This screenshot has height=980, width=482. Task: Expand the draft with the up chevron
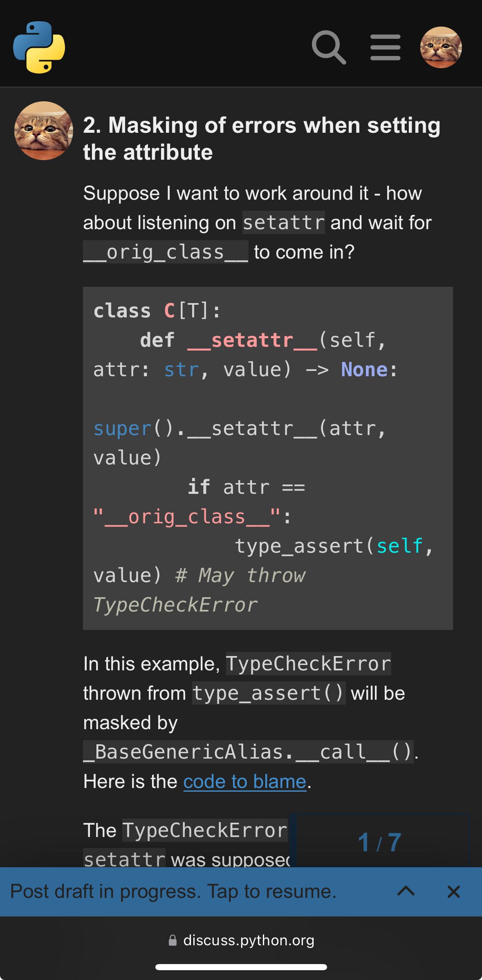click(x=406, y=891)
